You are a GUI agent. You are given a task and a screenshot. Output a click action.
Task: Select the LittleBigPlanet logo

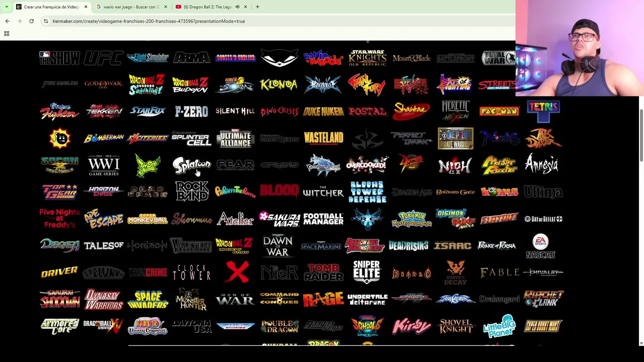tap(499, 326)
